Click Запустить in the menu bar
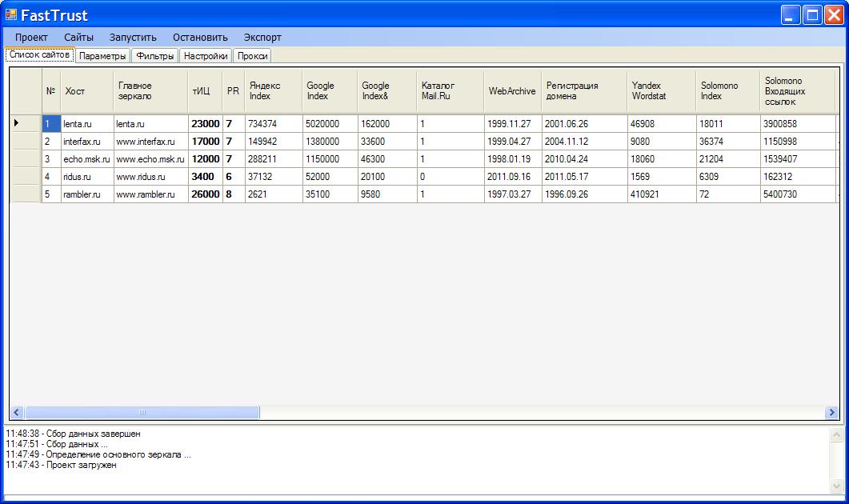Viewport: 849px width, 504px height. pos(133,38)
